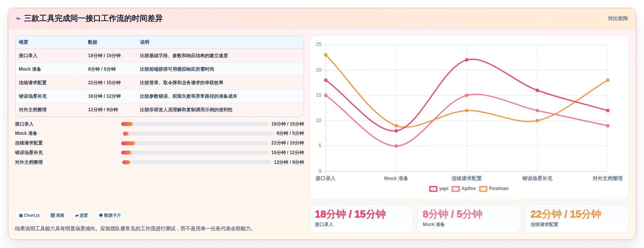Screen dimensions: 644x248
Task: Click the Apifox legend color box
Action: 456,189
